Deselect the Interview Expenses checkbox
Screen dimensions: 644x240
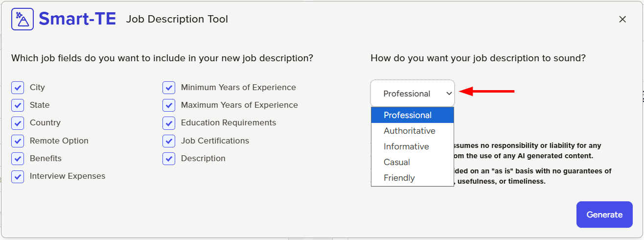pyautogui.click(x=18, y=176)
